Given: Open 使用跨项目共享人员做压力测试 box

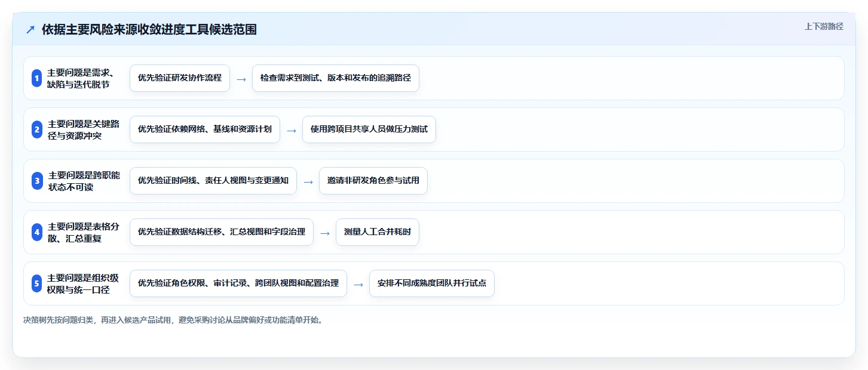Looking at the screenshot, I should tap(369, 129).
